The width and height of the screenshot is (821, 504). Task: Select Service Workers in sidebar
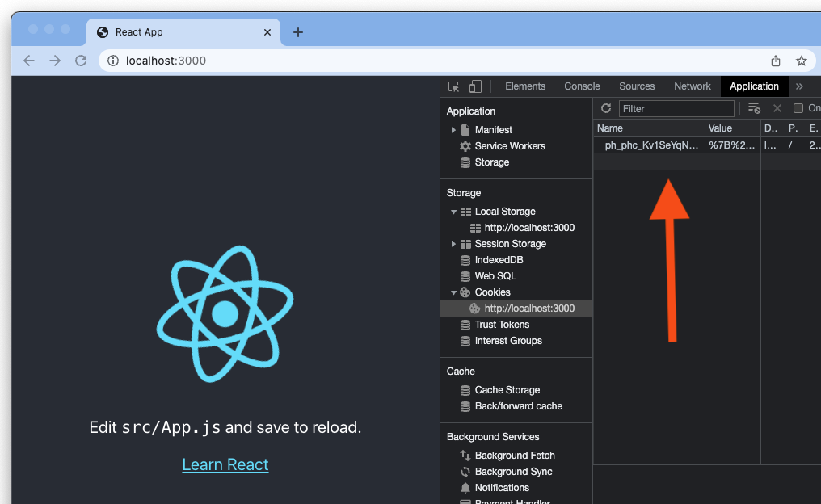click(509, 146)
